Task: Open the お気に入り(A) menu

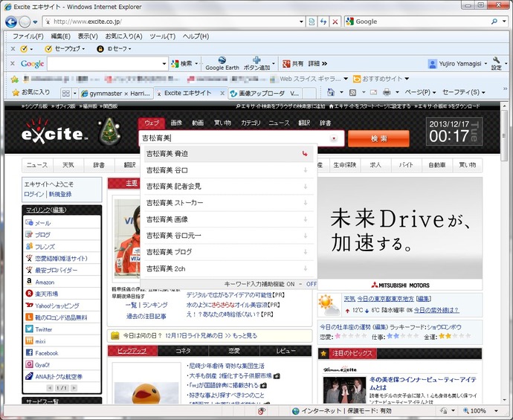Action: coord(123,36)
